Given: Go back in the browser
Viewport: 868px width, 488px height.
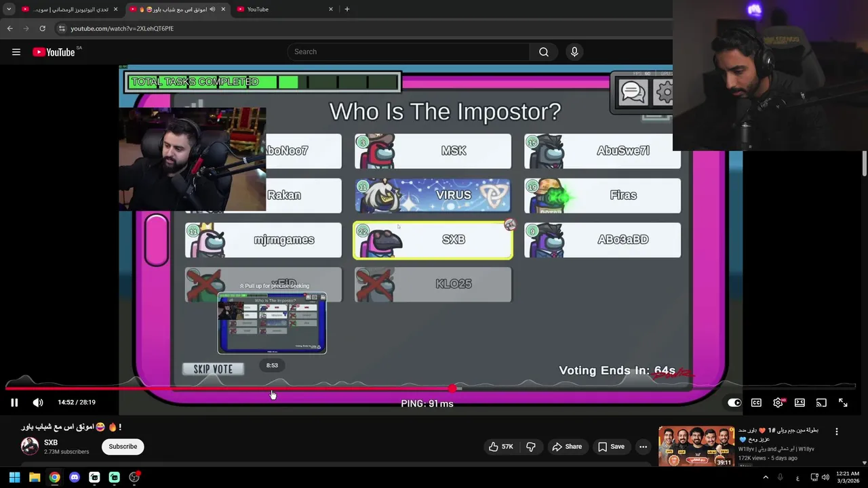Looking at the screenshot, I should (x=9, y=28).
